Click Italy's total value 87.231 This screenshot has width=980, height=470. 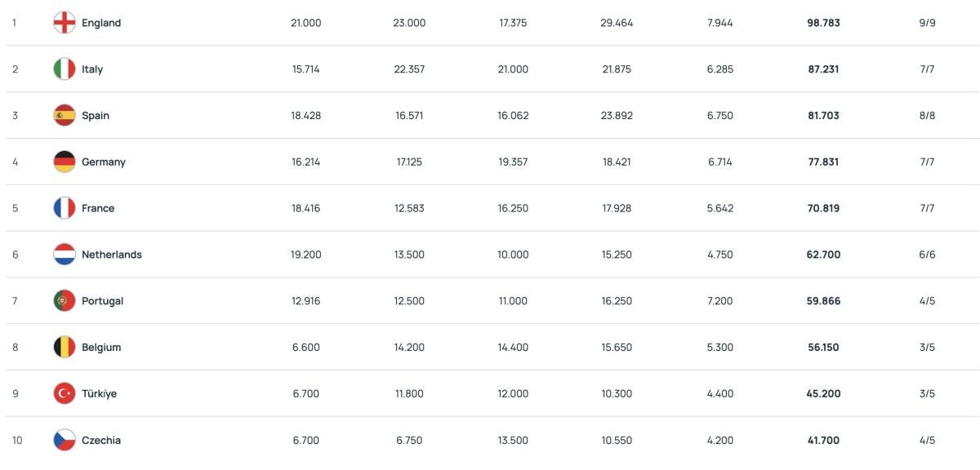tap(823, 69)
